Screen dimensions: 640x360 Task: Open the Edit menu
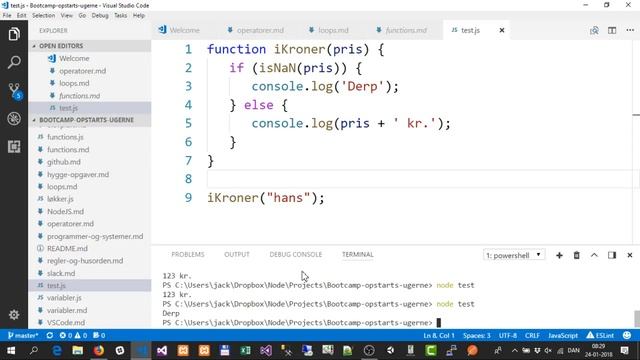pyautogui.click(x=21, y=16)
